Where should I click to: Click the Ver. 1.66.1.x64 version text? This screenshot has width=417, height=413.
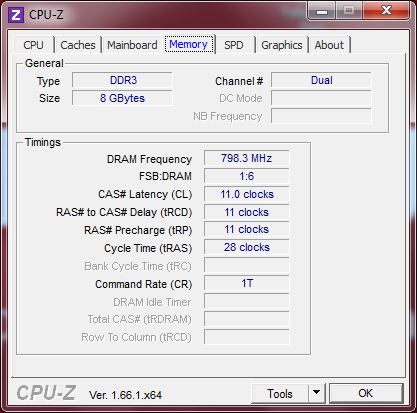[125, 395]
